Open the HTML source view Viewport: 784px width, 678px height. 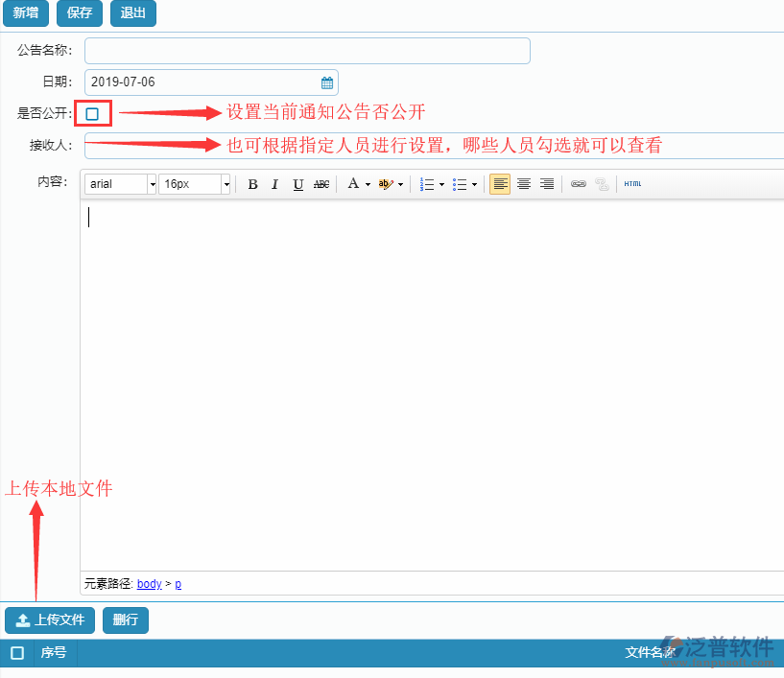632,183
